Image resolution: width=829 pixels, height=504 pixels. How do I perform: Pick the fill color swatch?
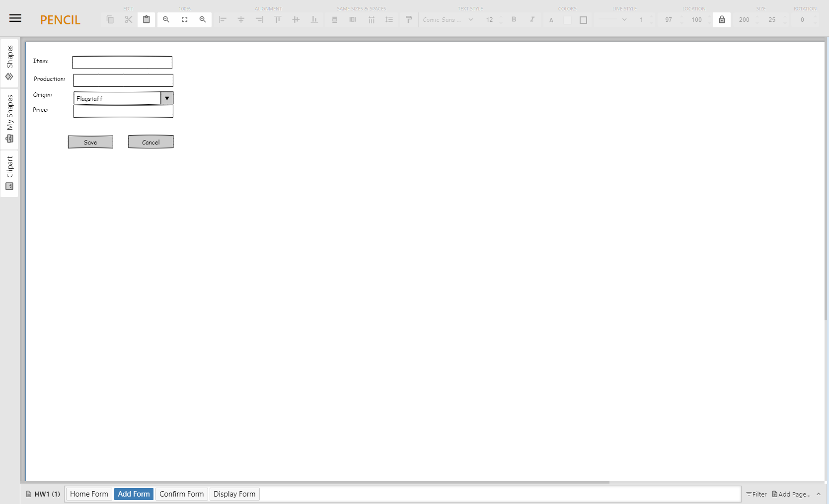click(x=567, y=20)
